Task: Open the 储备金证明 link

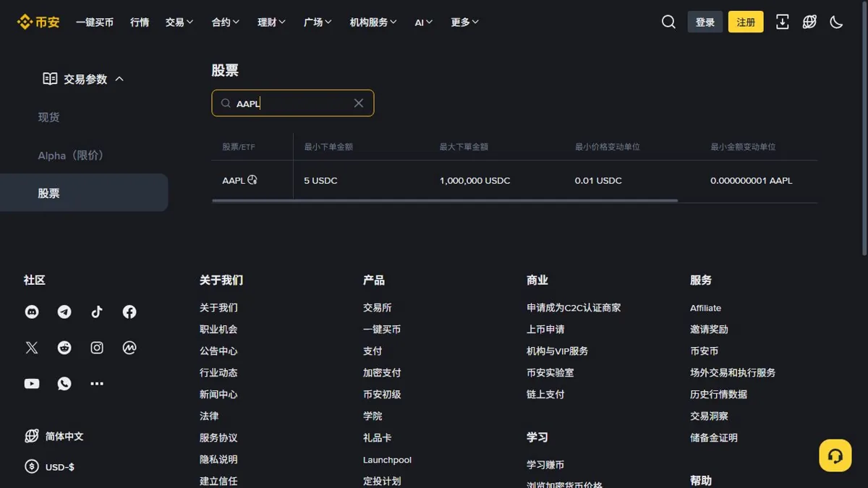Action: click(x=714, y=438)
